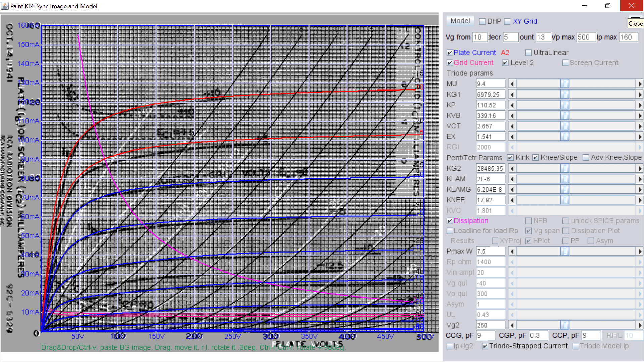Click the KLAMG value field
Screen dimensions: 644x362
click(491, 190)
